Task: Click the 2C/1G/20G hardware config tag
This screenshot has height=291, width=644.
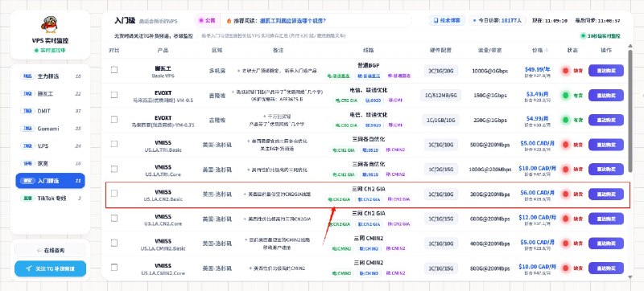Action: (440, 71)
